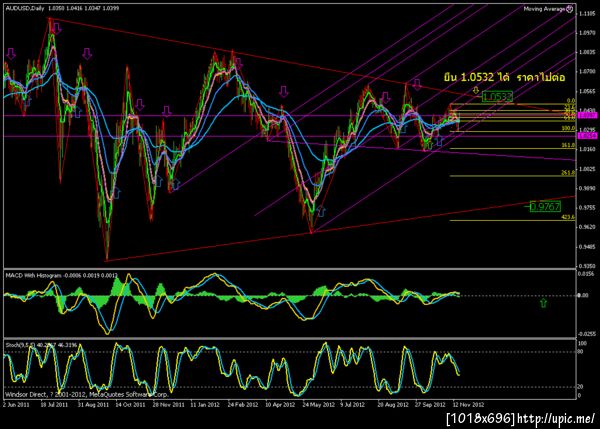Click the 1.0970 price axis label
600x429 pixels.
[587, 33]
